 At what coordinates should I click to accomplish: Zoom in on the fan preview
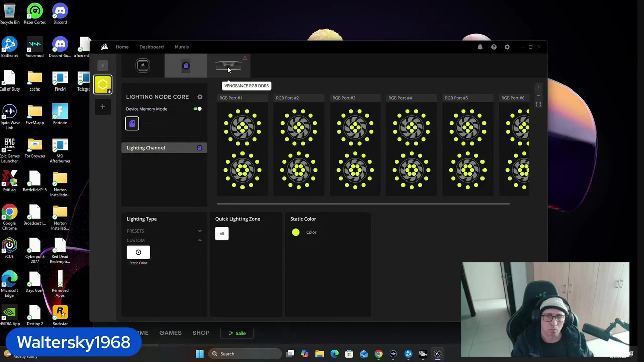538,87
